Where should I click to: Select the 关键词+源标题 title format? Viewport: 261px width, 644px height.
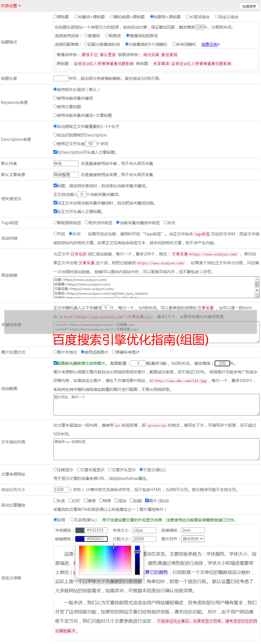[x=76, y=17]
